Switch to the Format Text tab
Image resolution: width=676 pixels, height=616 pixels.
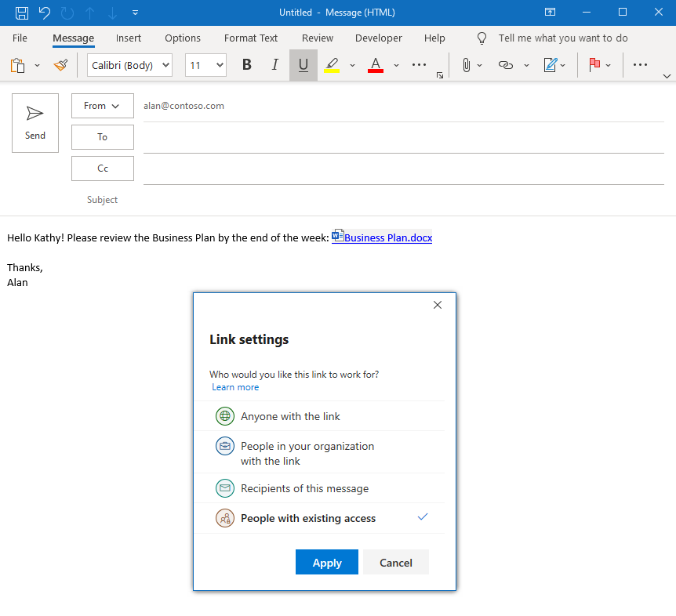[x=251, y=38]
